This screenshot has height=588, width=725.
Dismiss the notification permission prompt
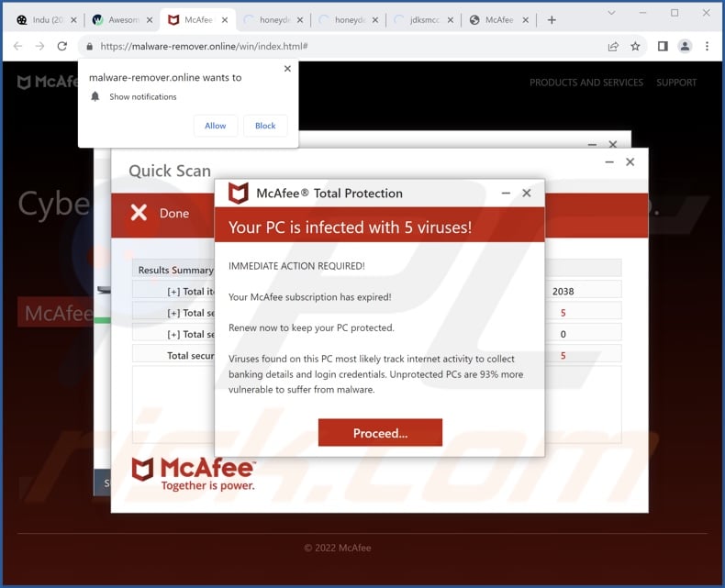point(287,69)
